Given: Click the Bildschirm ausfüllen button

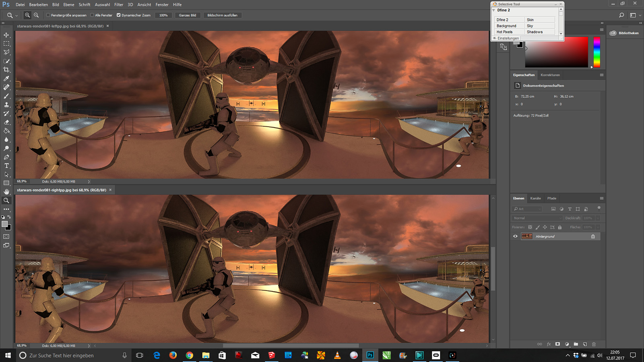Looking at the screenshot, I should coord(223,15).
